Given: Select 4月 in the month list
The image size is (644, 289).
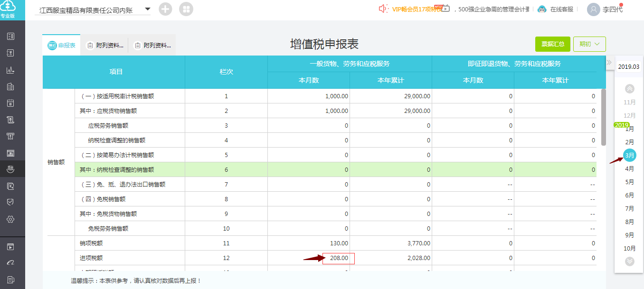Looking at the screenshot, I should tap(630, 168).
